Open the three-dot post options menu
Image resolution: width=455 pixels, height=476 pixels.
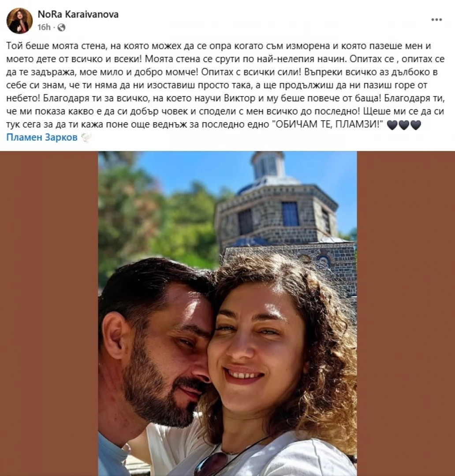coord(436,20)
